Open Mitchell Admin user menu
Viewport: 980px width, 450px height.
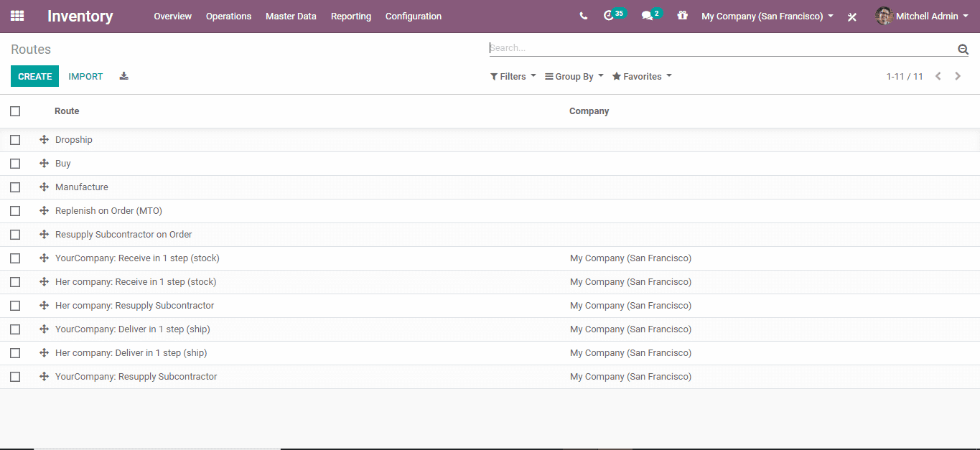coord(922,16)
